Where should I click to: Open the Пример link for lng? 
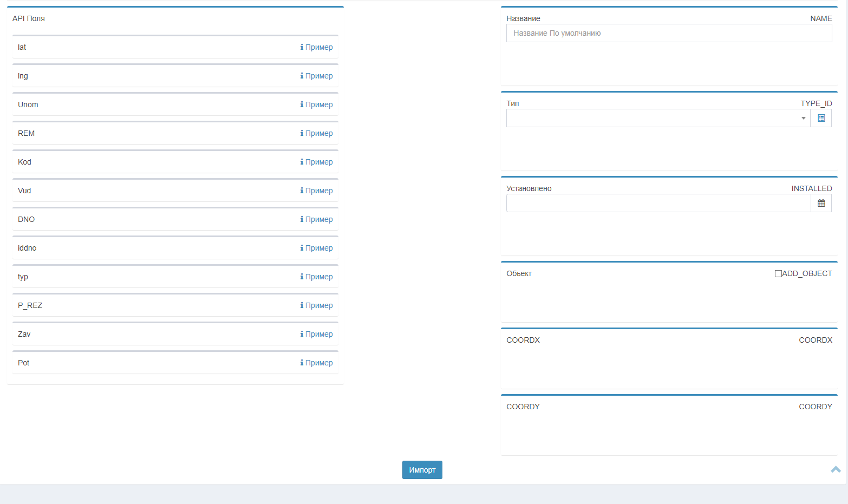(319, 76)
